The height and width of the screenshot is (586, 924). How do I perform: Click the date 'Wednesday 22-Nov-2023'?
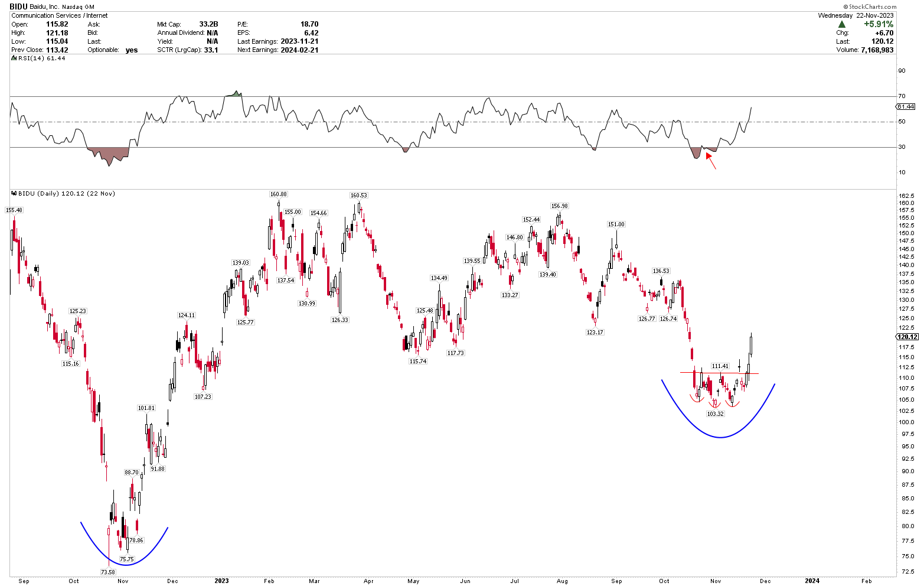[x=856, y=15]
